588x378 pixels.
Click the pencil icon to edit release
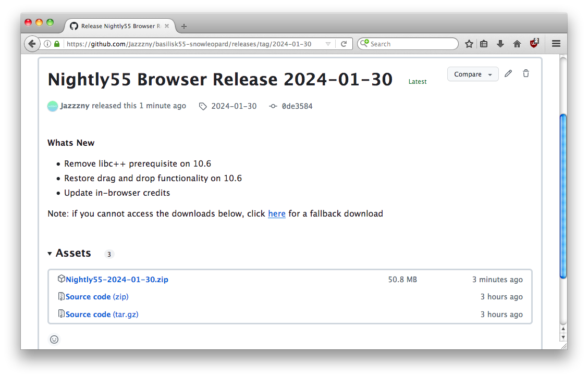[x=508, y=74]
